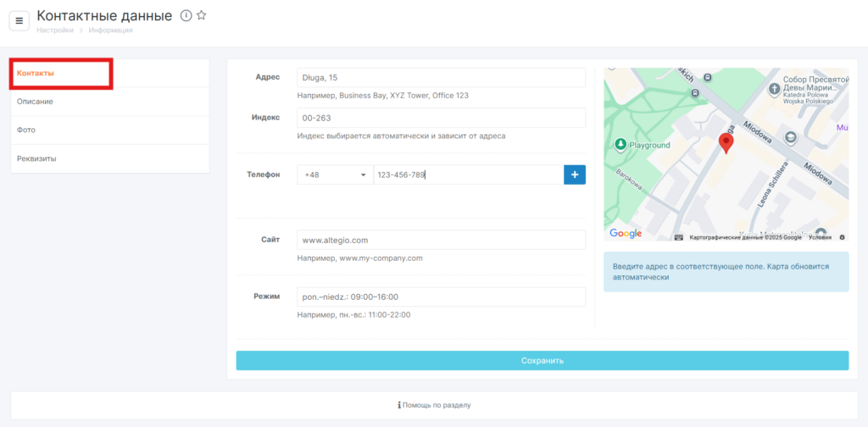Image resolution: width=868 pixels, height=427 pixels.
Task: Click the Google logo on the map
Action: coord(626,234)
